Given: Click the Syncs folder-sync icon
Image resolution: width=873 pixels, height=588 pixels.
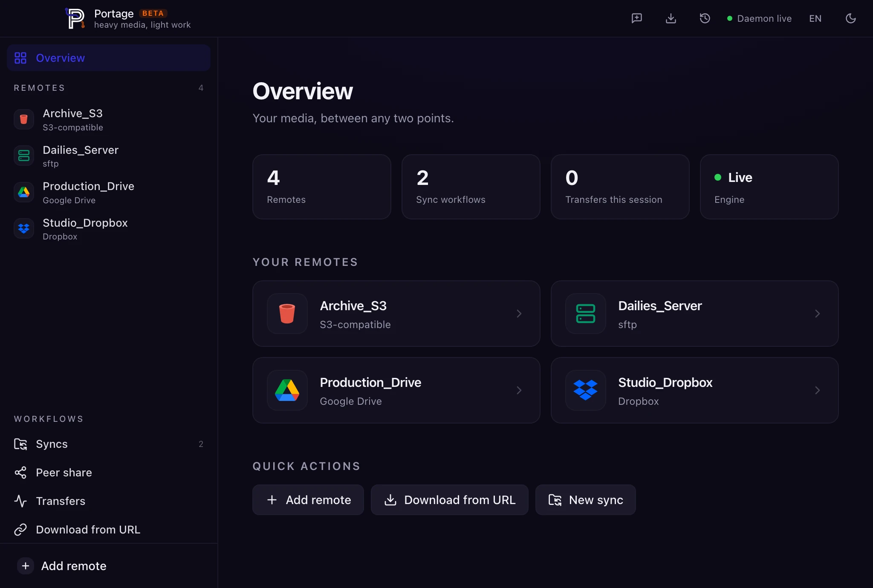Looking at the screenshot, I should [20, 444].
